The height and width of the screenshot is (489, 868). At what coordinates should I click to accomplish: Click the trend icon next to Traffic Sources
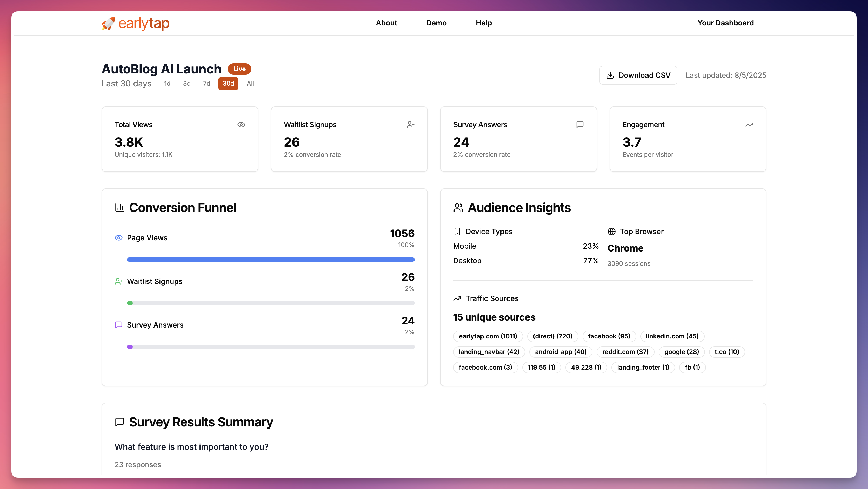pyautogui.click(x=457, y=298)
